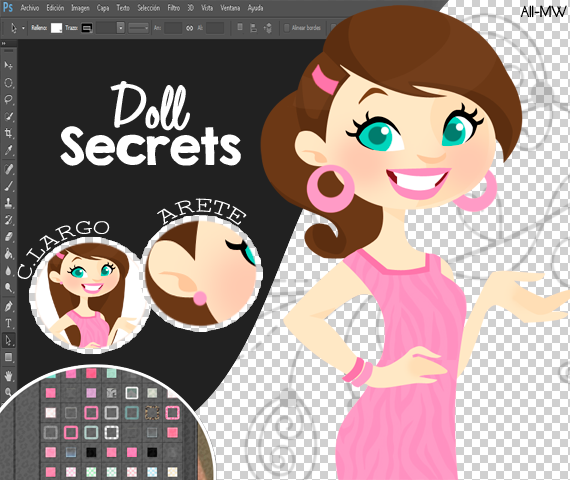Click the Photoshop Ps logo
This screenshot has height=480, width=570.
click(8, 7)
